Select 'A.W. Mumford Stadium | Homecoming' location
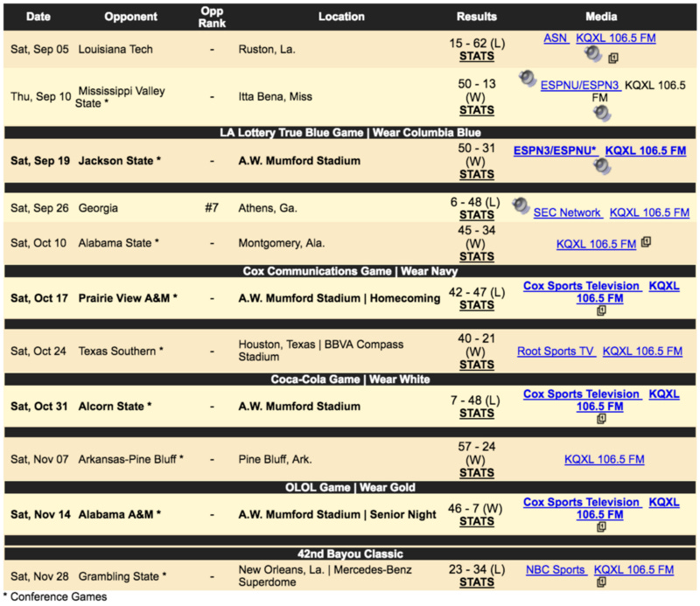 pos(339,298)
